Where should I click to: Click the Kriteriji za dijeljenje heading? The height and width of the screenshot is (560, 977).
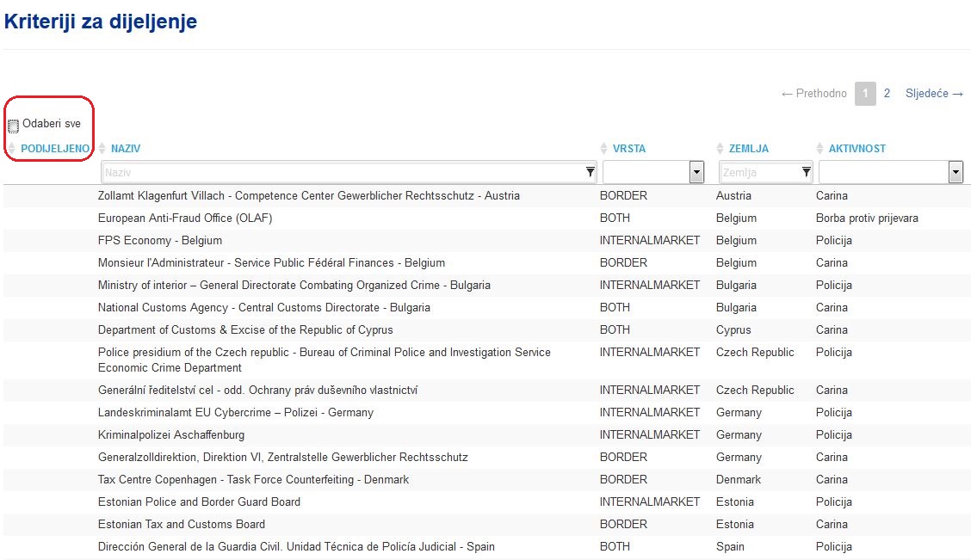tap(101, 22)
